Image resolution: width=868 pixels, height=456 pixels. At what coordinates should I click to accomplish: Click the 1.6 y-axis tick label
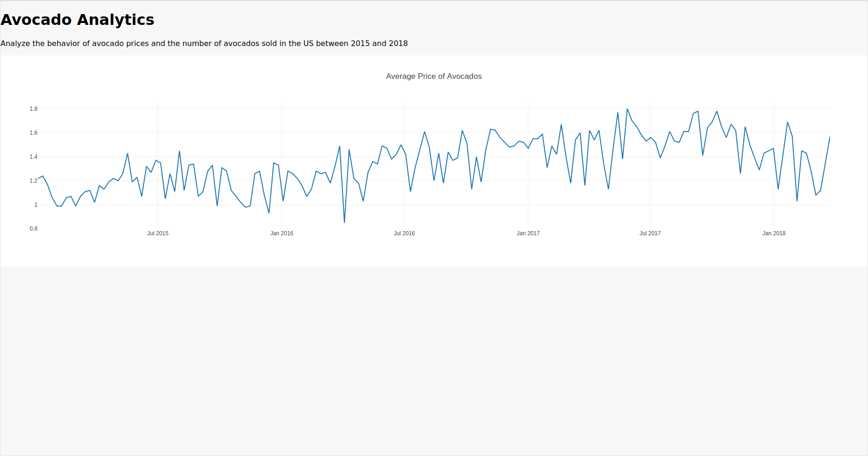(33, 133)
